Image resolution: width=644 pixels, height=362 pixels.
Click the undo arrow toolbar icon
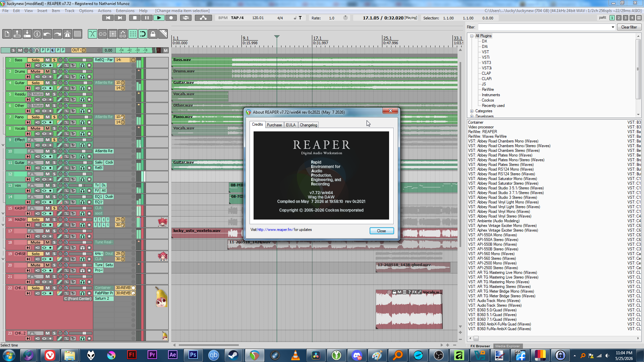pyautogui.click(x=47, y=34)
